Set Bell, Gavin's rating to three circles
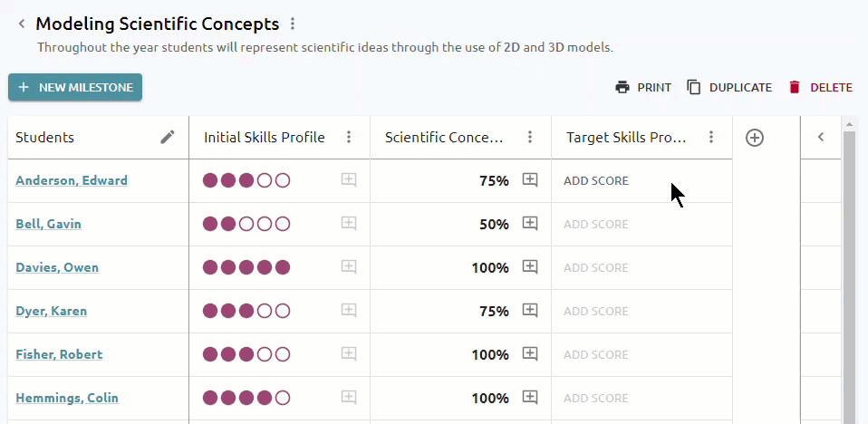 point(246,224)
